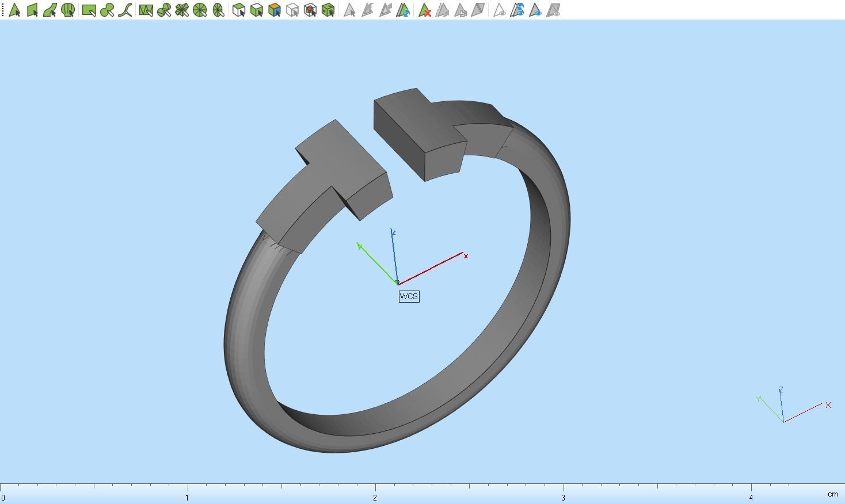Click the gray single triangle select tool

(x=349, y=10)
